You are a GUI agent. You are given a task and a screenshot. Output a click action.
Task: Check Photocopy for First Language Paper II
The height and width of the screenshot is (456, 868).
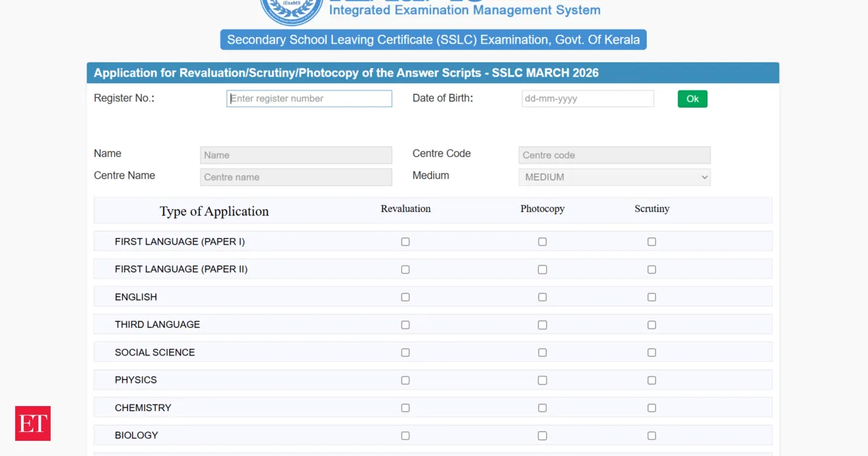[542, 269]
